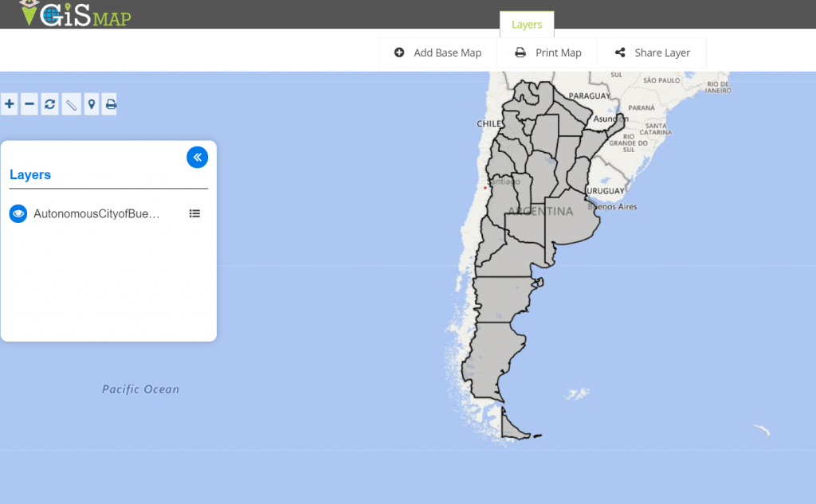816x504 pixels.
Task: Click the Add Base Map button
Action: [x=437, y=52]
